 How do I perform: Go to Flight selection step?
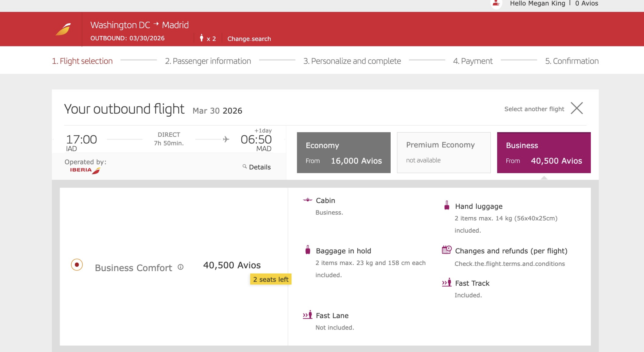(x=82, y=61)
